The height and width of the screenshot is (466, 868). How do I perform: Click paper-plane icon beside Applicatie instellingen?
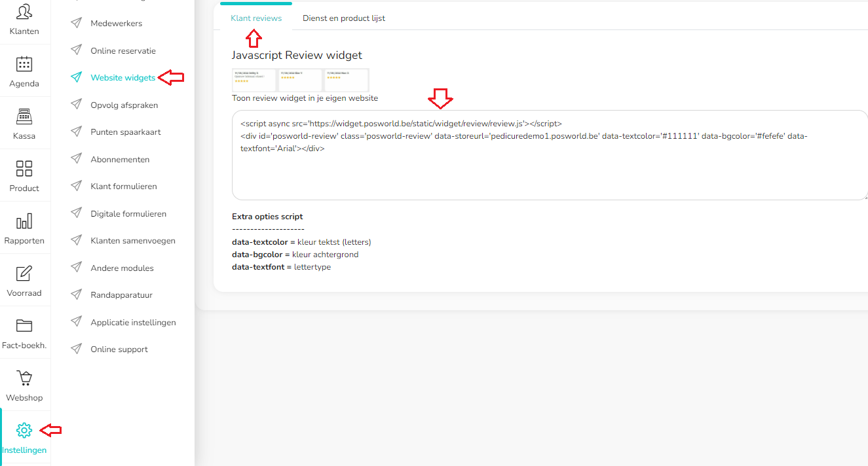[x=77, y=322]
